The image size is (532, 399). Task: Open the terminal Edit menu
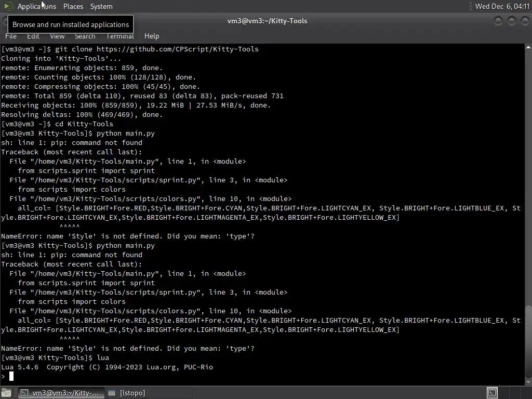pyautogui.click(x=33, y=36)
